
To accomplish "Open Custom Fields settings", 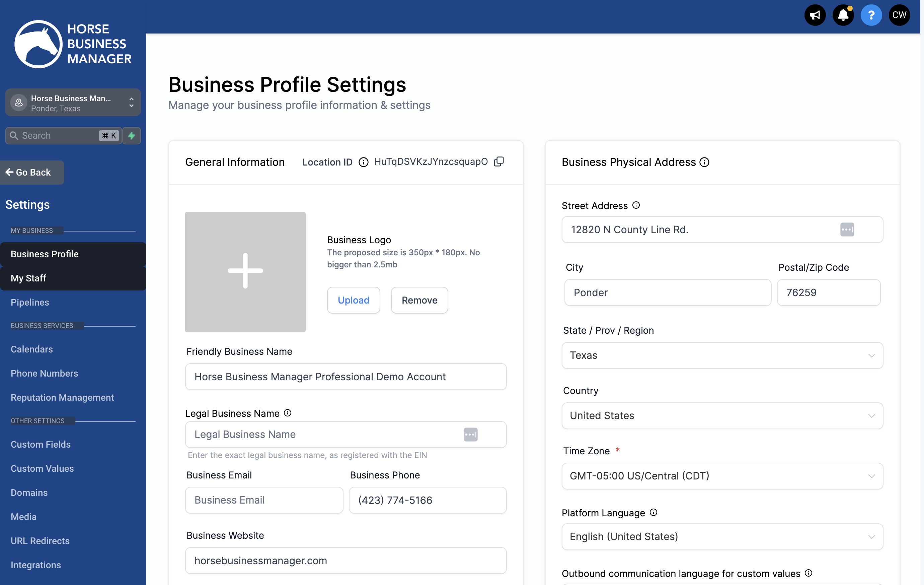I will tap(41, 444).
